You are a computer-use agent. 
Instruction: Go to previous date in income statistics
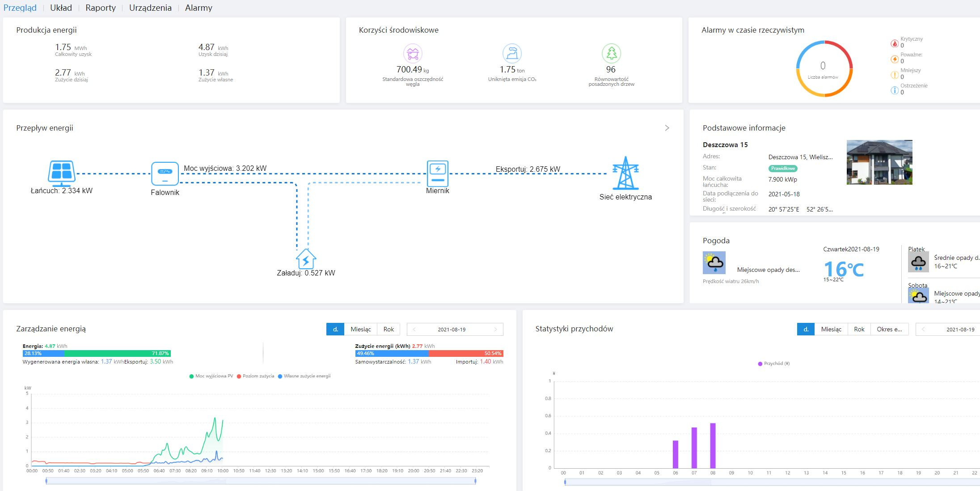click(x=923, y=329)
